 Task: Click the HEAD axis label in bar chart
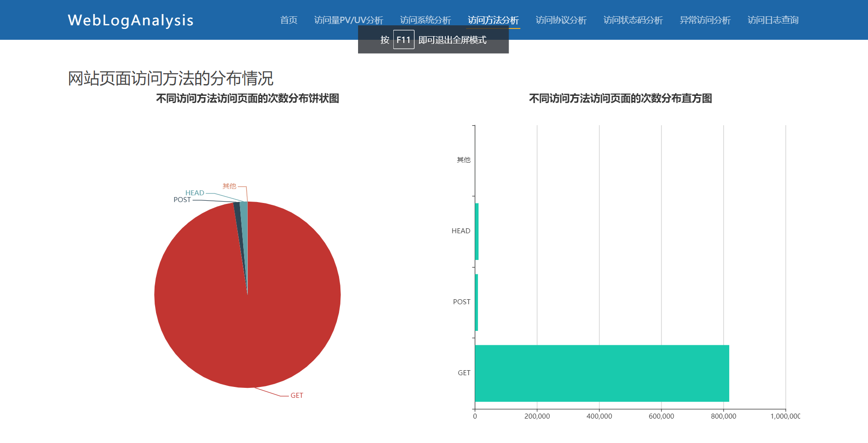pos(461,231)
